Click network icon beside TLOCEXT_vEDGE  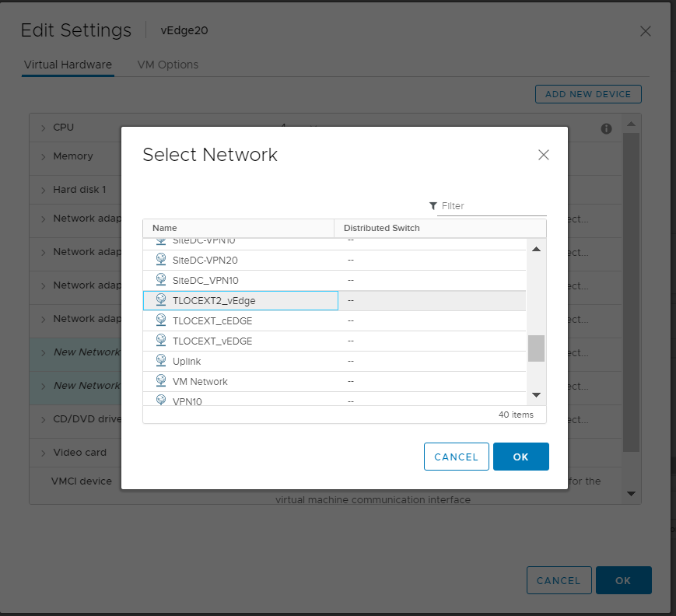coord(161,341)
